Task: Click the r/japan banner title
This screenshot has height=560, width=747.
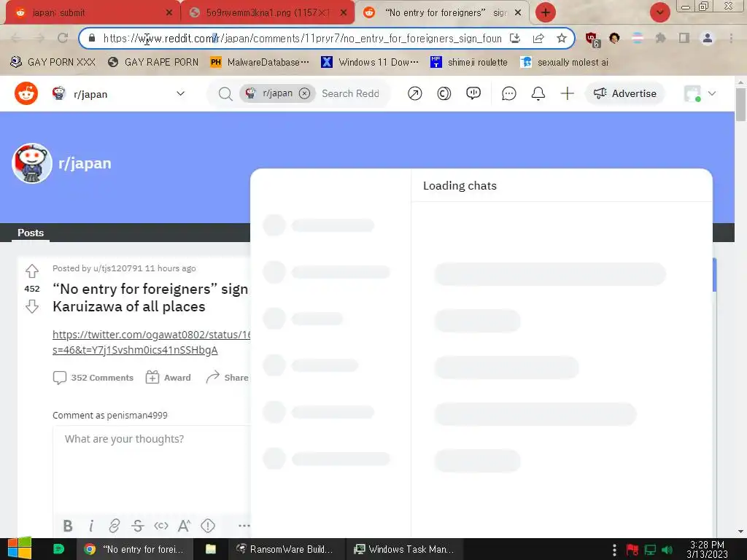Action: (85, 163)
